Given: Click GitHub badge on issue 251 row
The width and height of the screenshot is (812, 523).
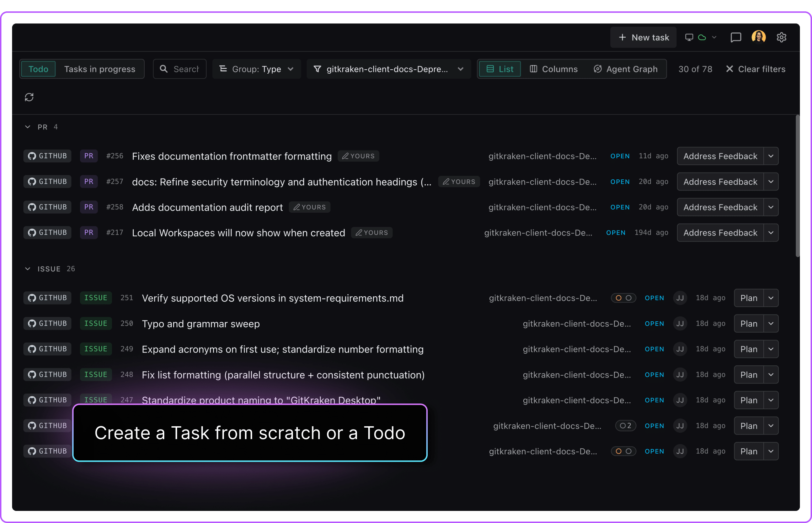Looking at the screenshot, I should (x=48, y=298).
